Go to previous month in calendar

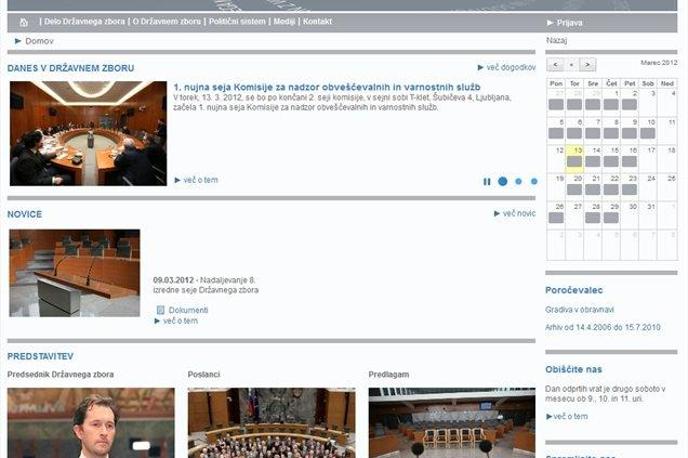pyautogui.click(x=555, y=65)
